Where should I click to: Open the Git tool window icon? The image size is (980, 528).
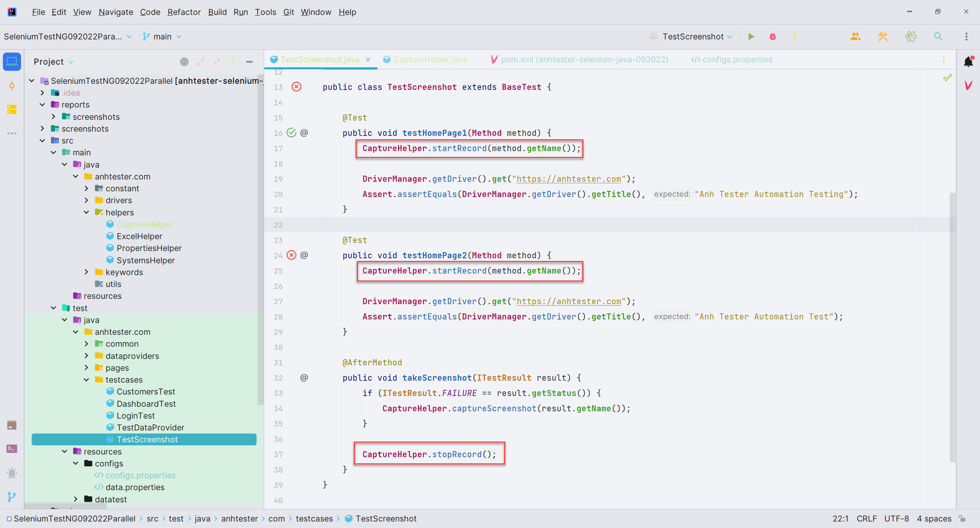coord(12,497)
